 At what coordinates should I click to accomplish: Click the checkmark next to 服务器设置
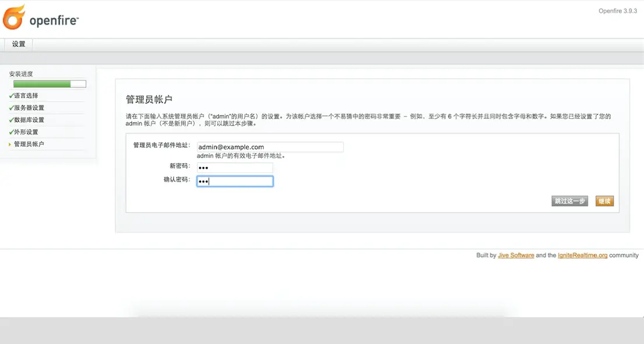click(10, 107)
